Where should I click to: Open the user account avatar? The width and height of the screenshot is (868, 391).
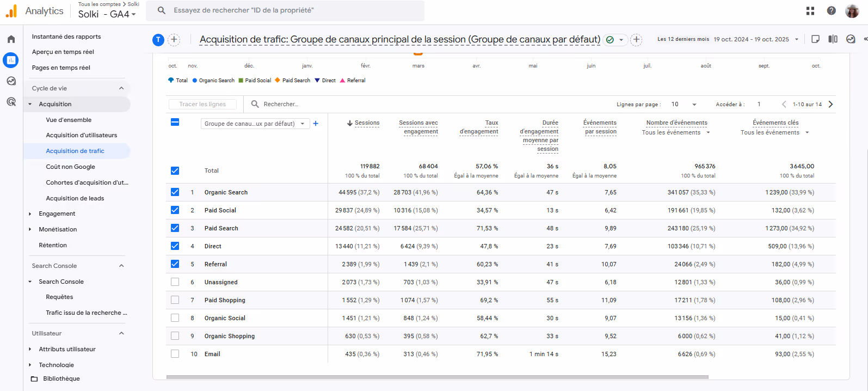[x=852, y=10]
